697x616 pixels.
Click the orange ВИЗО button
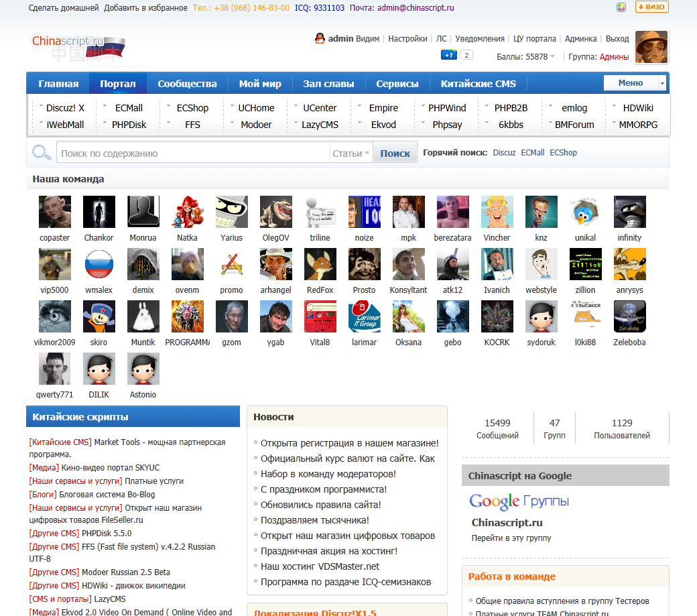pos(651,7)
